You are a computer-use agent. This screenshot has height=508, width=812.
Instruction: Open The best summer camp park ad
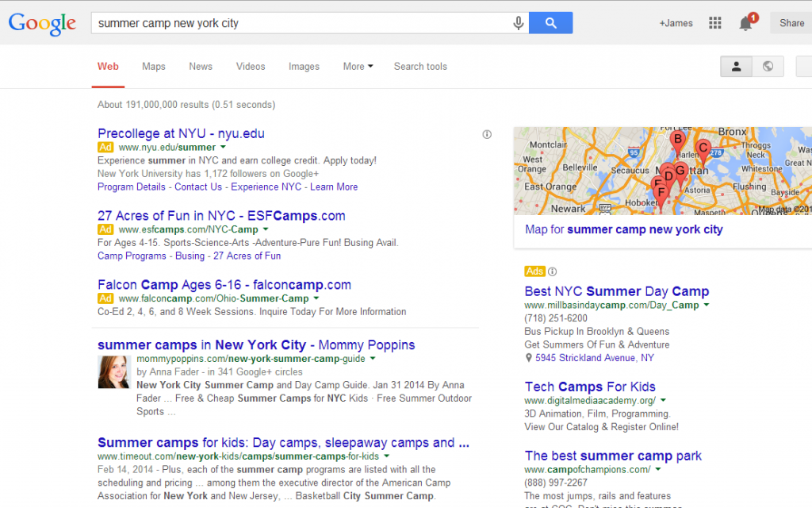(613, 456)
